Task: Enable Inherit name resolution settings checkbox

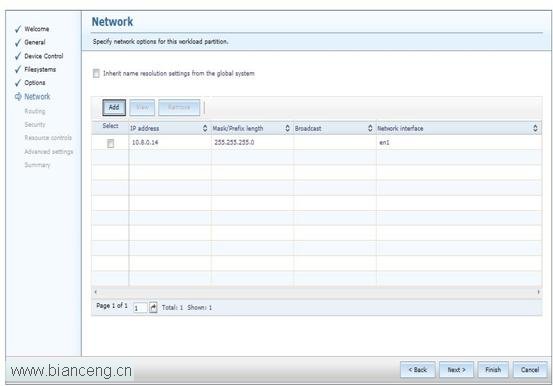Action: pos(96,73)
